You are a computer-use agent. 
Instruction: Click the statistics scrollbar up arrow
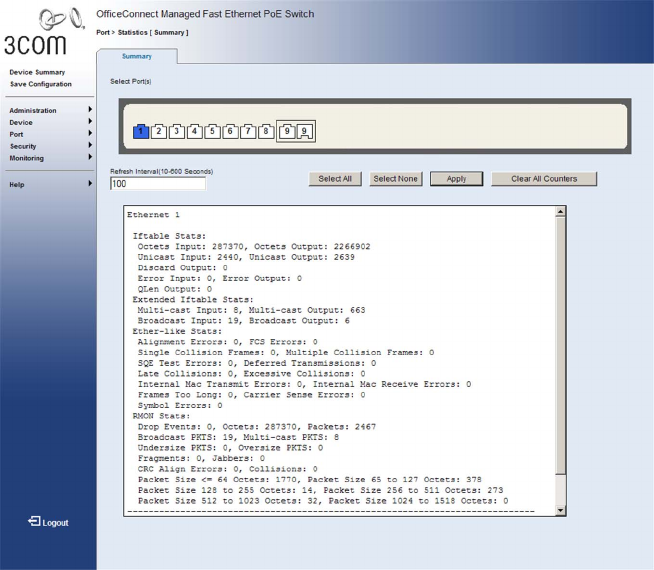coord(561,212)
